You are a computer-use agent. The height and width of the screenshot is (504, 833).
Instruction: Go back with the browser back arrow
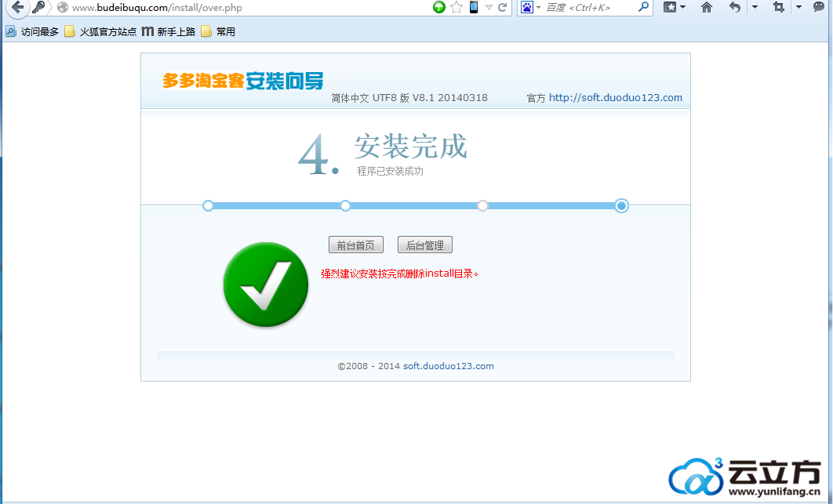17,7
